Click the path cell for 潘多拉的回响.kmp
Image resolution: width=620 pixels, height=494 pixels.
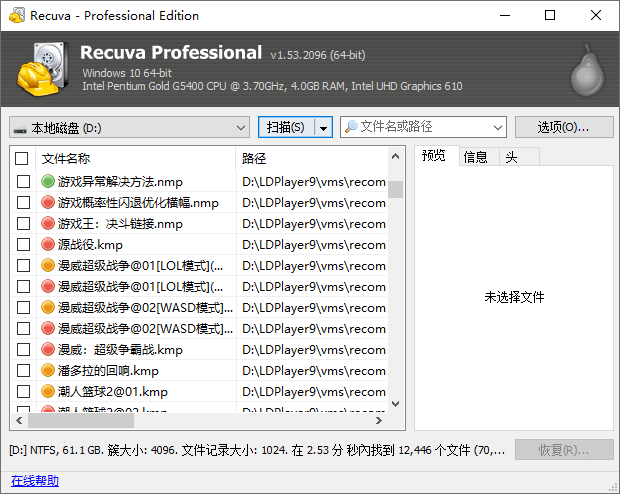click(314, 371)
